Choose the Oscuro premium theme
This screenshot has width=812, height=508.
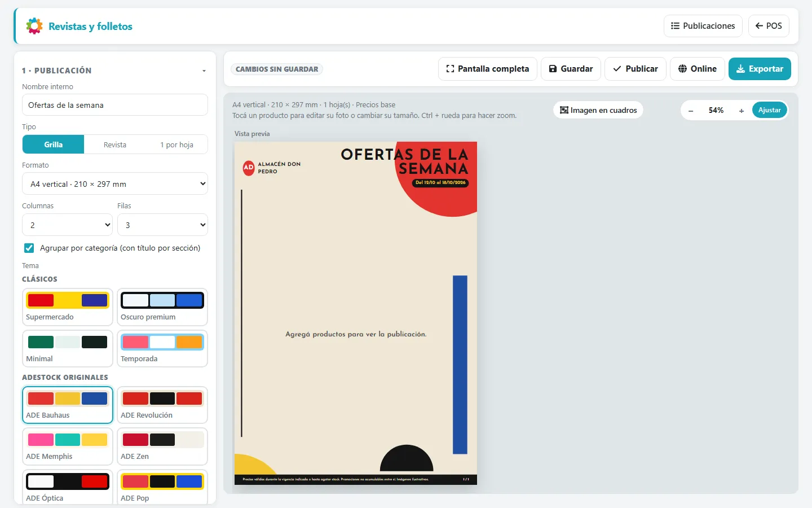(162, 307)
